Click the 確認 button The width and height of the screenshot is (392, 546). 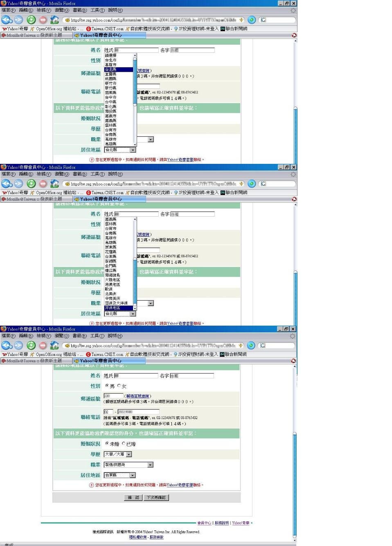point(133,498)
